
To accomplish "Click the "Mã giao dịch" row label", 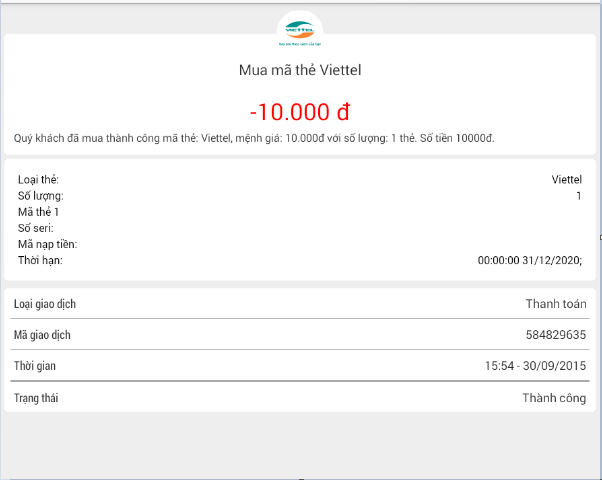I will (x=42, y=335).
